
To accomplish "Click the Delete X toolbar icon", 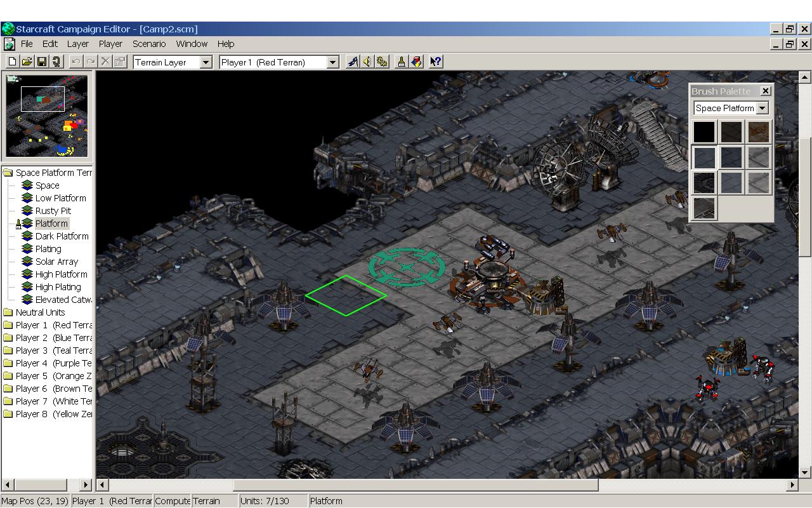I will (105, 62).
